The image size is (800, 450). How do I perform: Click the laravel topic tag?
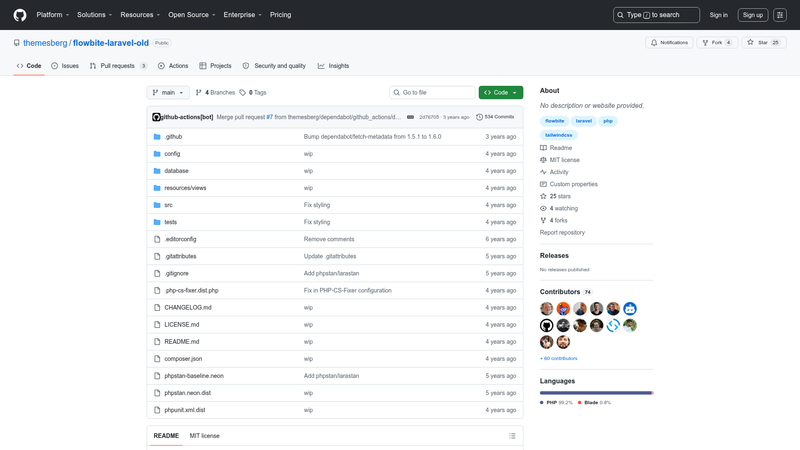pos(584,121)
